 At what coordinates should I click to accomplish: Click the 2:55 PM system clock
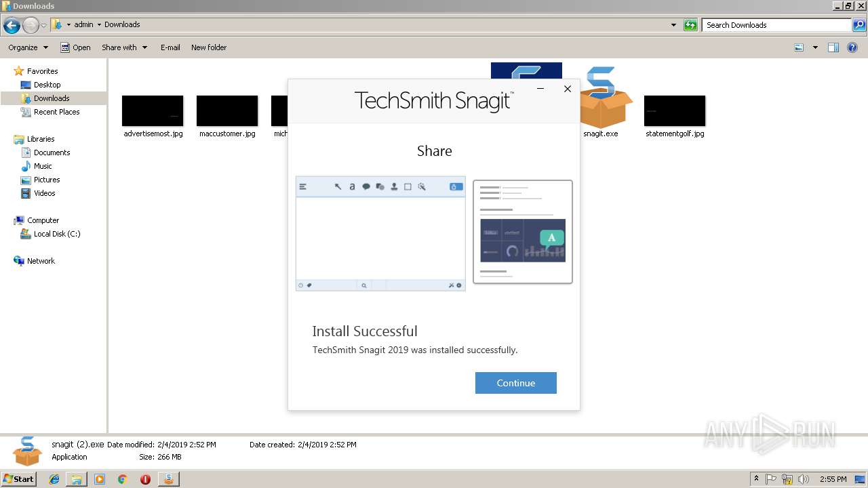[x=833, y=479]
